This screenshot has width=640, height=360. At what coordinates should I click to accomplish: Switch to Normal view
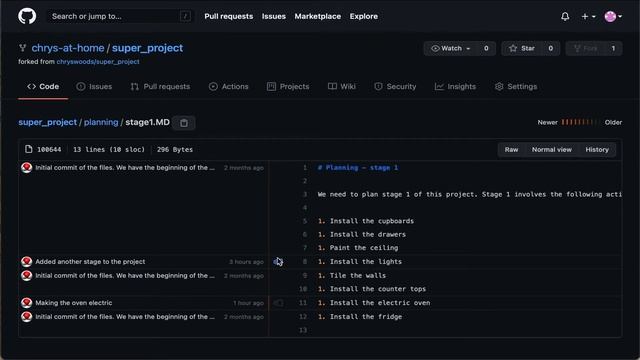551,149
